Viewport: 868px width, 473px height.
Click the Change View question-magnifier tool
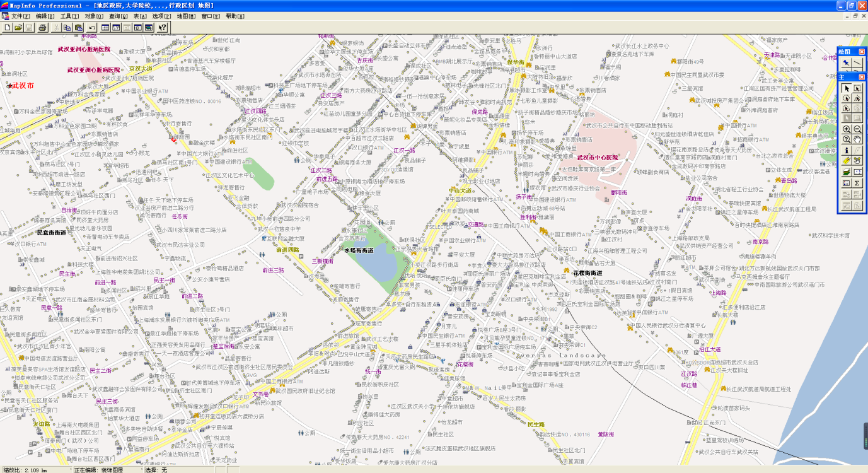[x=847, y=139]
